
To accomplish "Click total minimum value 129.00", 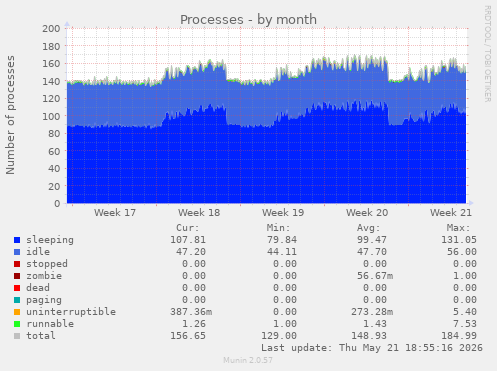I will tap(279, 336).
